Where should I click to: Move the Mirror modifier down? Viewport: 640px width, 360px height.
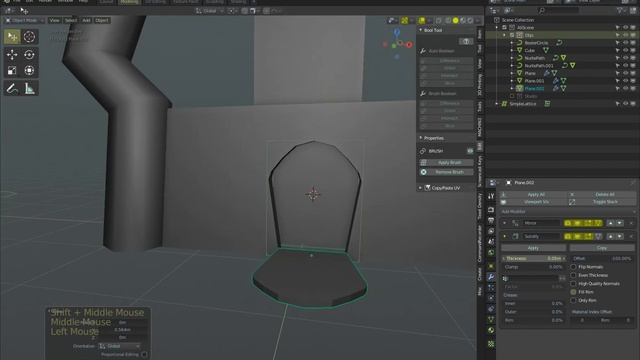coord(620,223)
